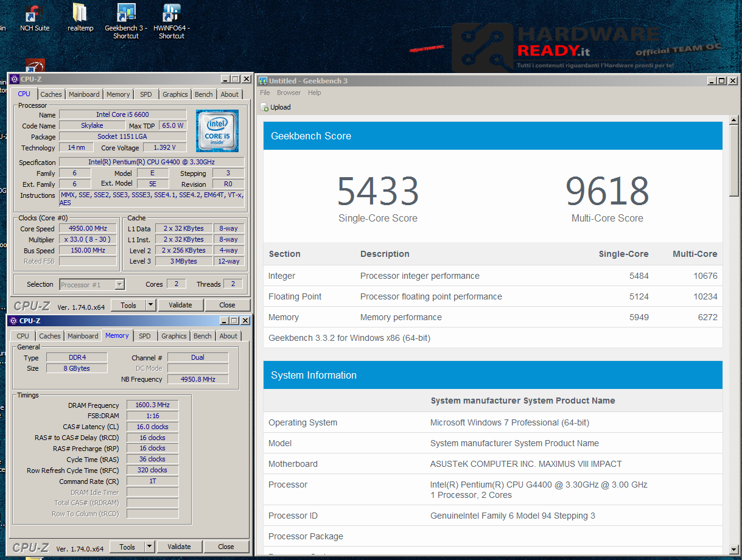Open About tab in top CPU-Z window
Image resolution: width=742 pixels, height=560 pixels.
tap(229, 94)
